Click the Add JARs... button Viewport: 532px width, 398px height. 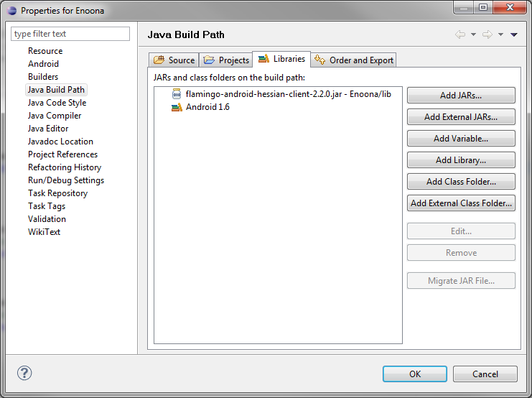point(461,96)
